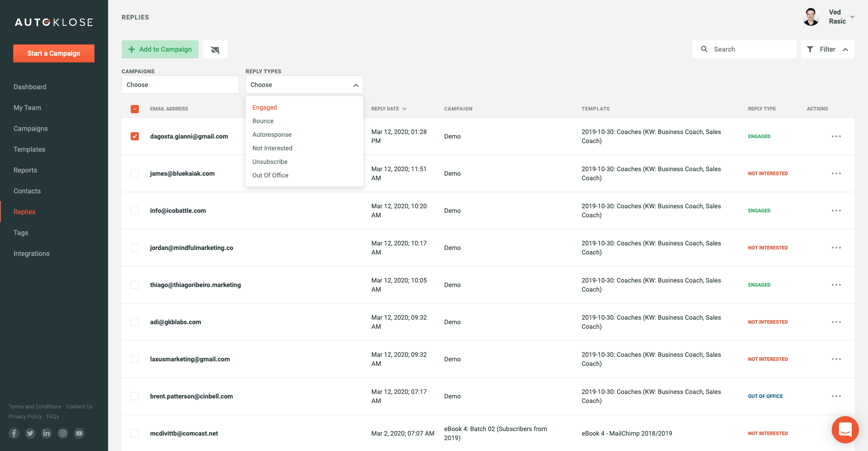868x451 pixels.
Task: Check the laxusmarketing@gmail.com row checkbox
Action: pyautogui.click(x=135, y=359)
